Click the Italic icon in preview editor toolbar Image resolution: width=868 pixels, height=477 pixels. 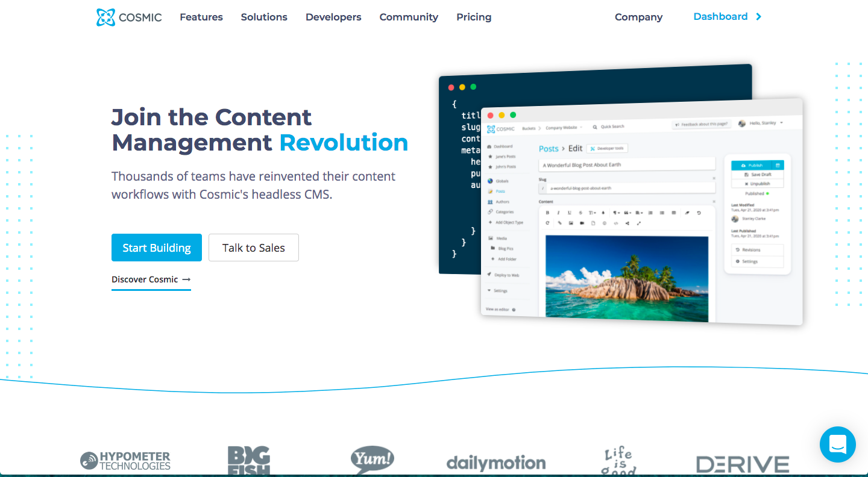[x=558, y=213]
